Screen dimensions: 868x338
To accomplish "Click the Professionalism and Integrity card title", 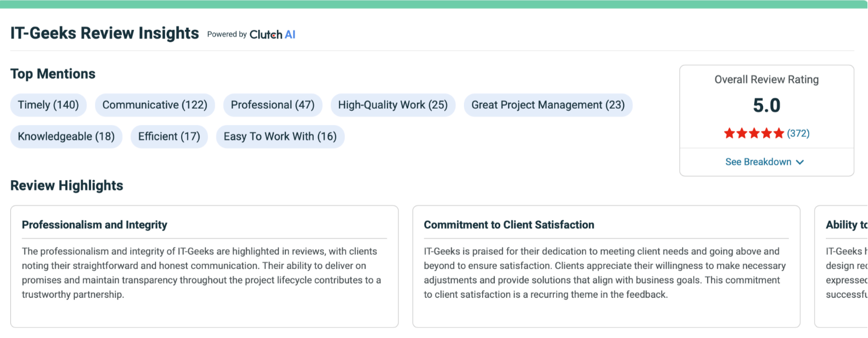I will (x=95, y=225).
